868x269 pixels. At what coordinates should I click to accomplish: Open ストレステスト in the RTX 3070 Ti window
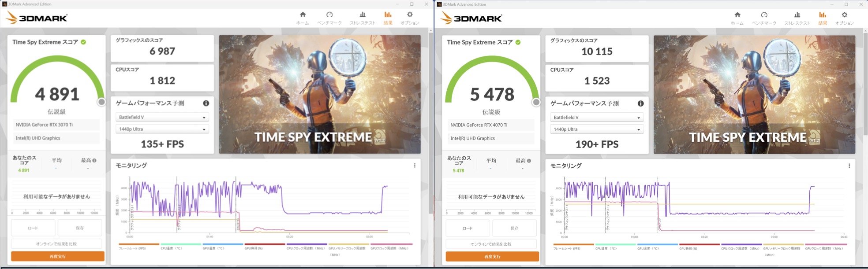pos(363,18)
